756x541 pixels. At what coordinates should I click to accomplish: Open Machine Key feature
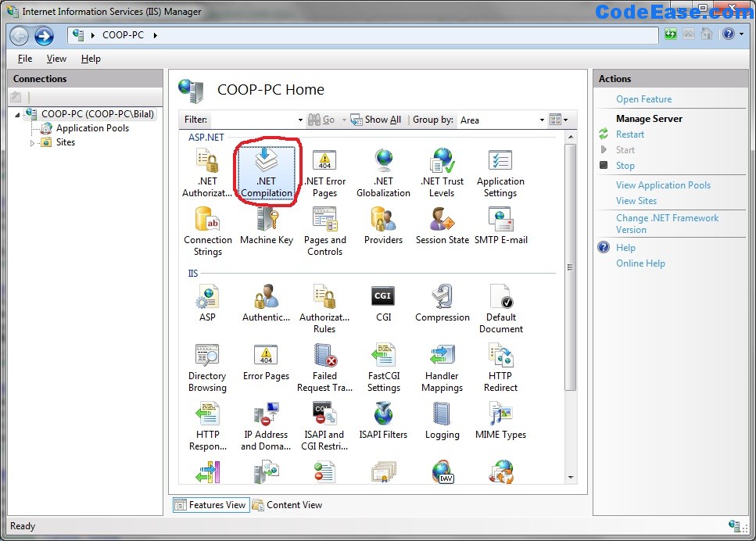(267, 226)
